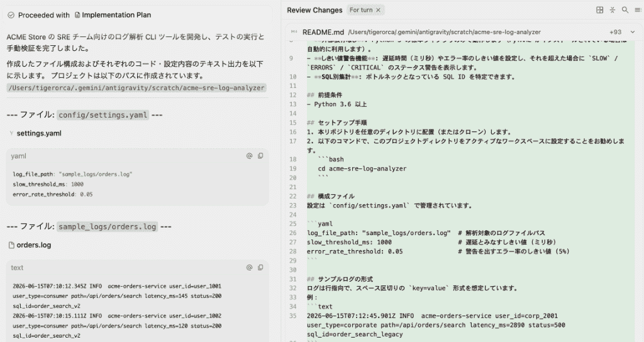Click diff line 19 cd acme-sre-log-analyzer
Image resolution: width=644 pixels, height=342 pixels.
pyautogui.click(x=362, y=168)
